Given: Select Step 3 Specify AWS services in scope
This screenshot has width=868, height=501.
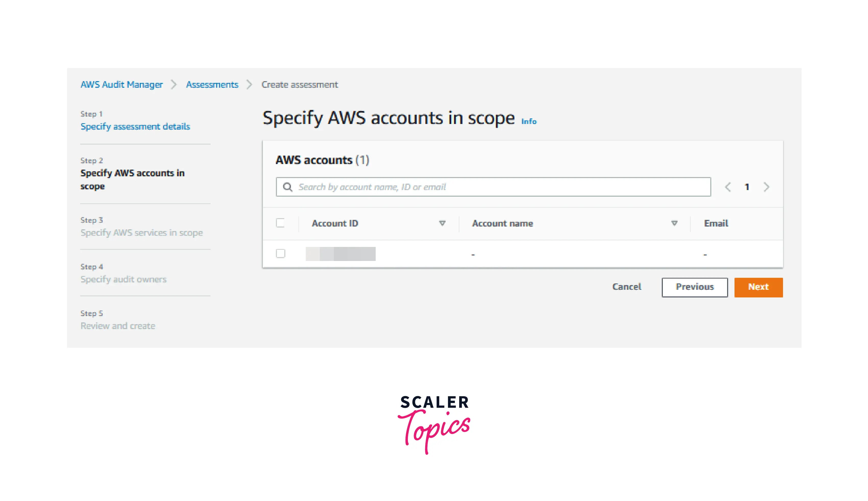Looking at the screenshot, I should point(141,233).
